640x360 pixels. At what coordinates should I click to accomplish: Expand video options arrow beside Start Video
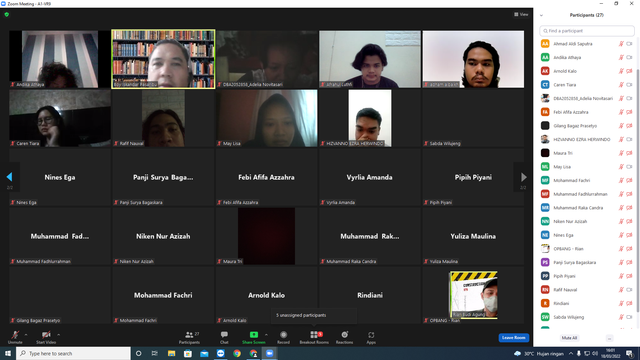click(58, 335)
